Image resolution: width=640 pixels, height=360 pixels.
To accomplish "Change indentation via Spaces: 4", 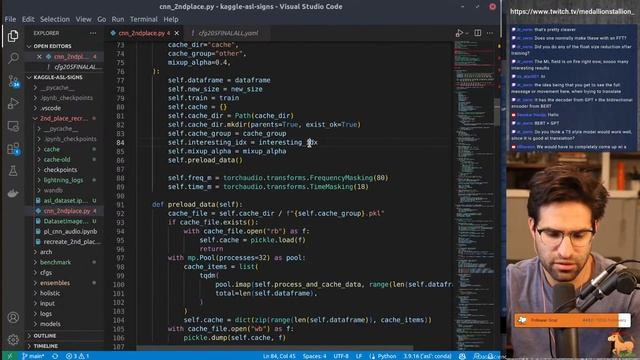I will 314,356.
